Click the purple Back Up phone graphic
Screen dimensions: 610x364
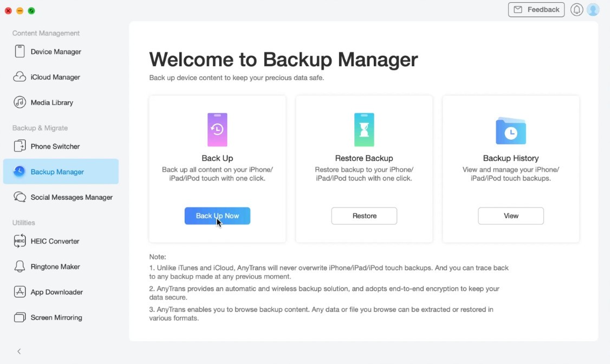click(217, 130)
